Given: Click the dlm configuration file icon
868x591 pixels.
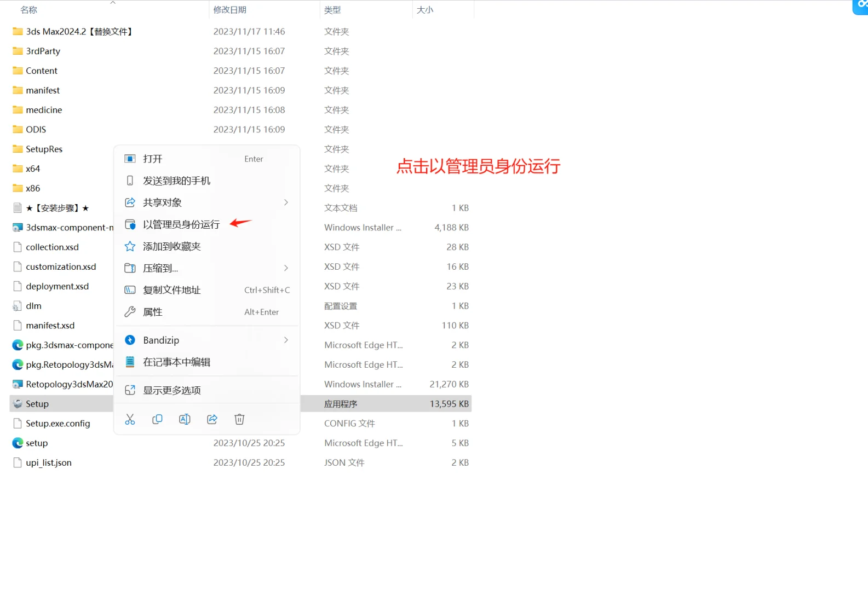Looking at the screenshot, I should [18, 306].
